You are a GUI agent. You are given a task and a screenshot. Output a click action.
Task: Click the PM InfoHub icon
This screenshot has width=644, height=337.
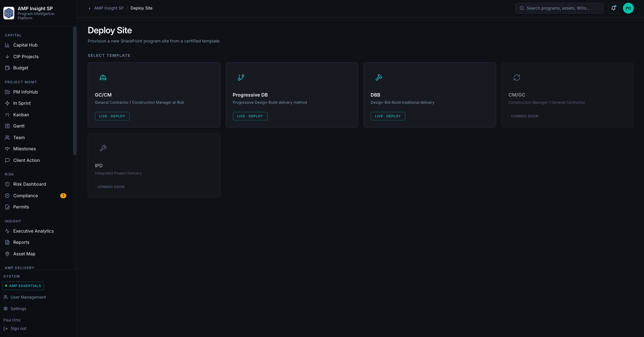tap(7, 92)
